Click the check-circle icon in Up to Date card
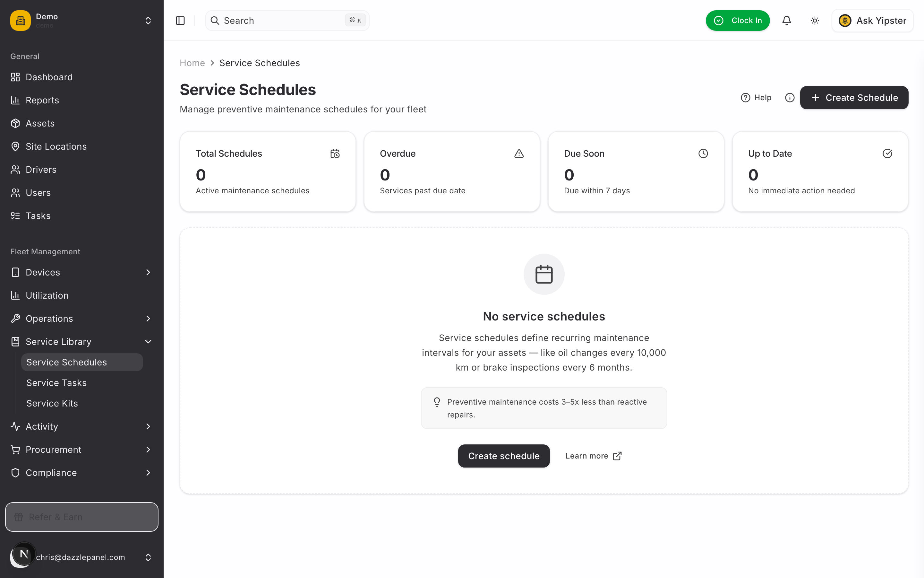The image size is (924, 578). [887, 154]
